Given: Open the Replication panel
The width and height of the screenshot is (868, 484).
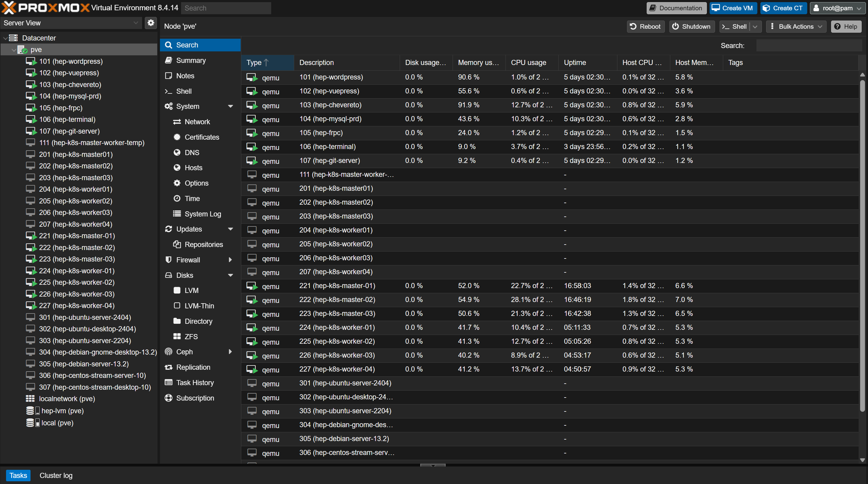Looking at the screenshot, I should pos(193,367).
